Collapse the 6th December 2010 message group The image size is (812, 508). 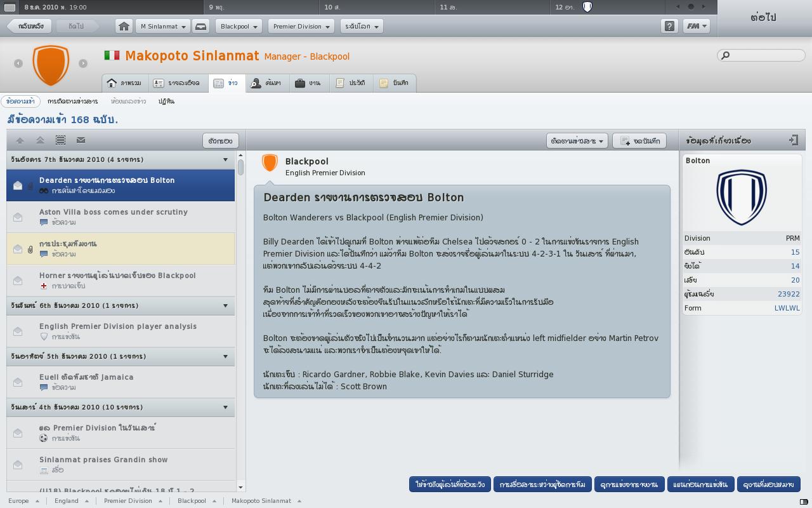coord(225,305)
